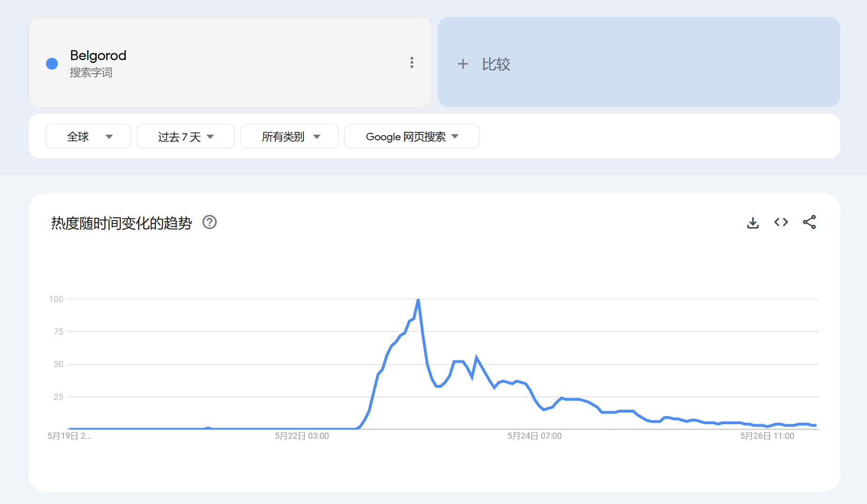Expand the 全球 region dropdown

(x=88, y=137)
